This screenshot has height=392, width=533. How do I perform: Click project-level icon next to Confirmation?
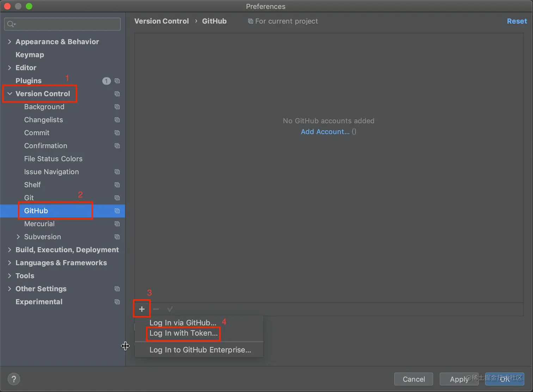tap(117, 146)
